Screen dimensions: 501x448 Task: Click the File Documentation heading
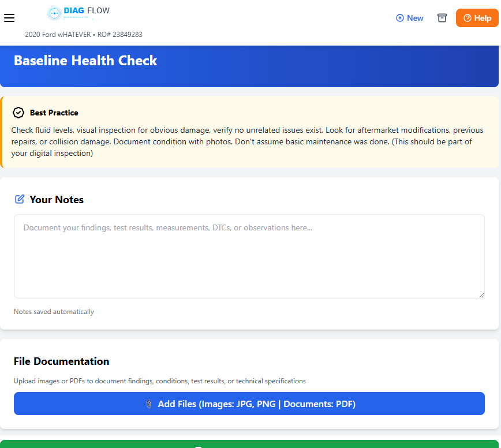(x=62, y=361)
